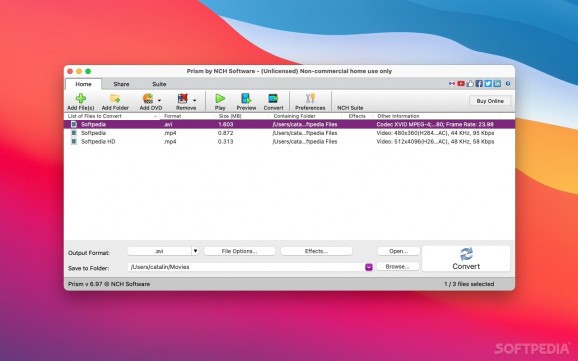Click the Video: 512x4096 info cell
This screenshot has width=578, height=361.
[x=435, y=142]
